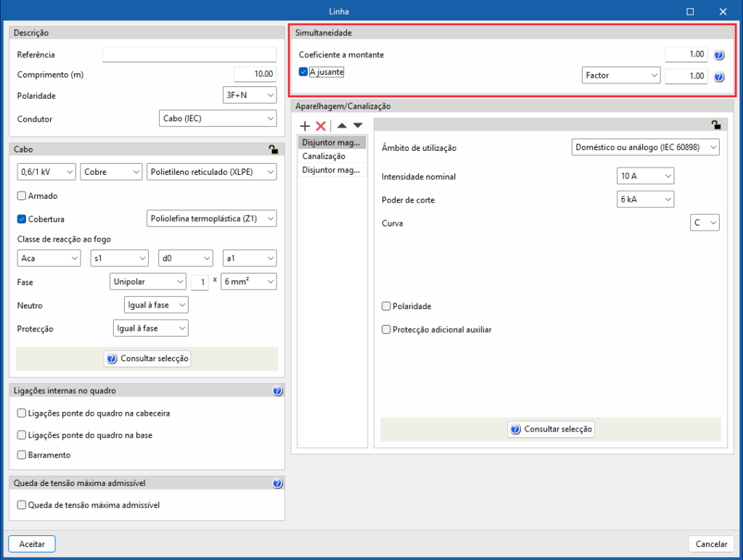
Task: Add new item with plus icon
Action: coord(305,126)
